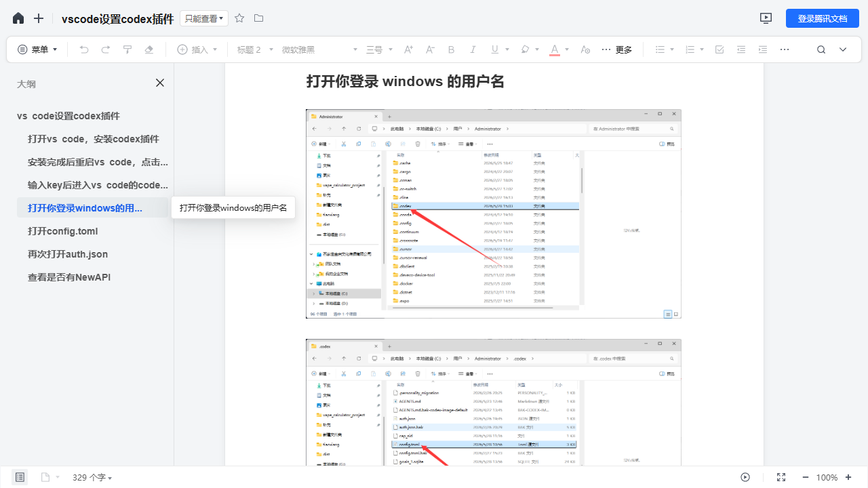Toggle outline panel icon in status bar
Image resolution: width=868 pixels, height=488 pixels.
click(20, 477)
